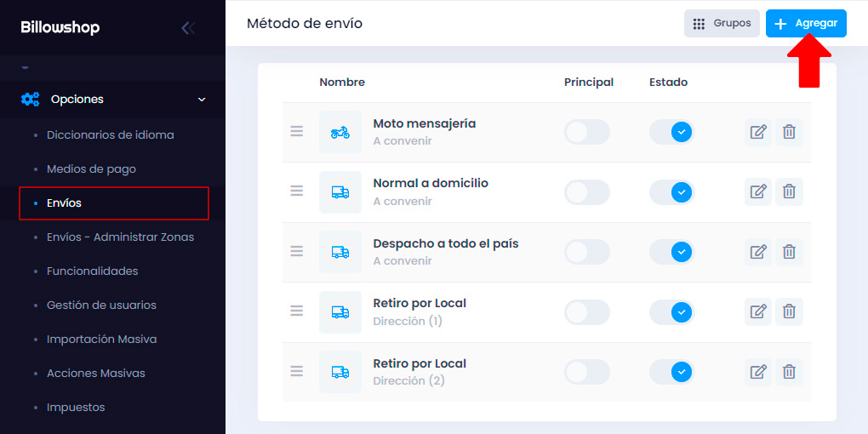Go to Envíos - Administrar Zonas

[x=120, y=237]
